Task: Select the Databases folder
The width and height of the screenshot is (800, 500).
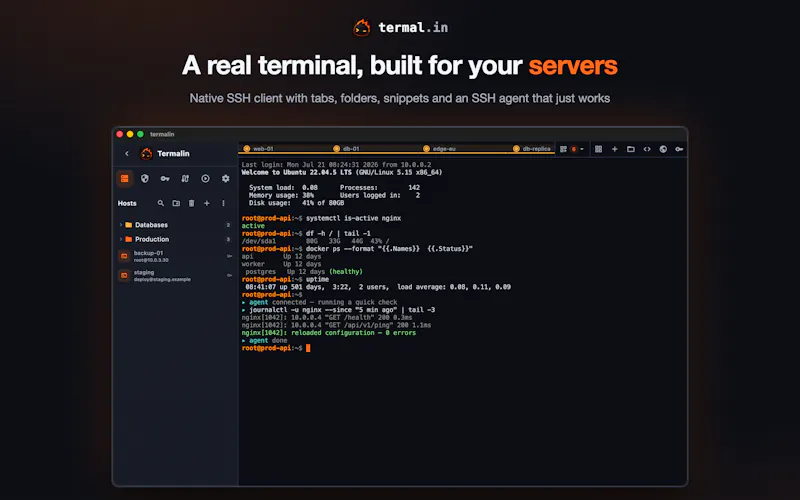Action: click(175, 225)
